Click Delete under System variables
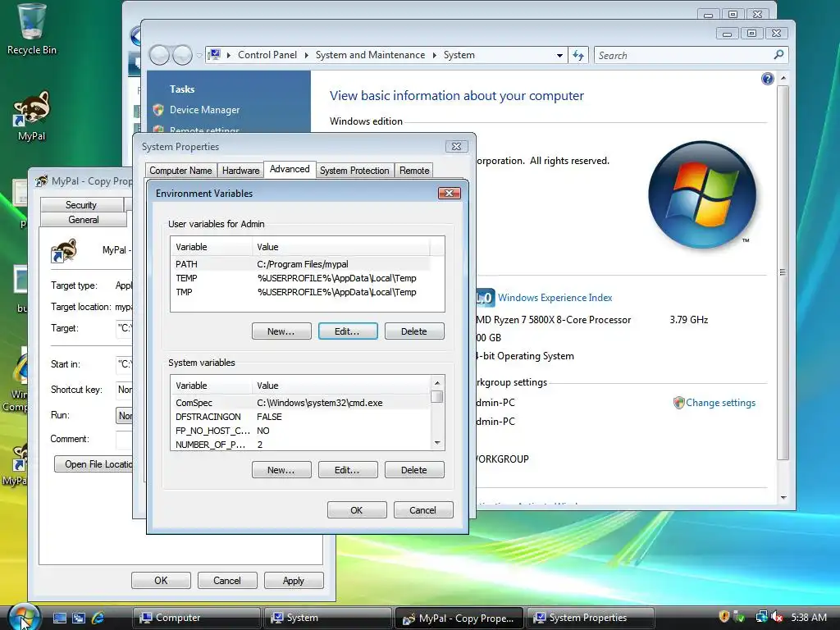The width and height of the screenshot is (840, 630). click(414, 470)
